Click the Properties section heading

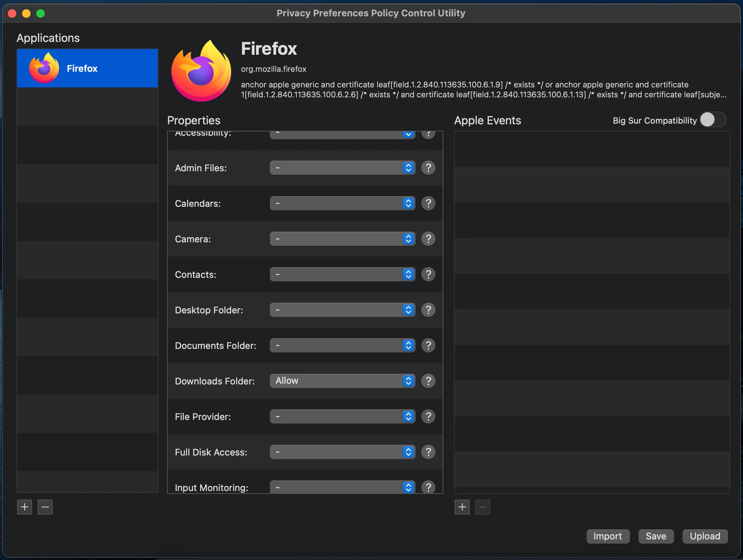pos(194,120)
